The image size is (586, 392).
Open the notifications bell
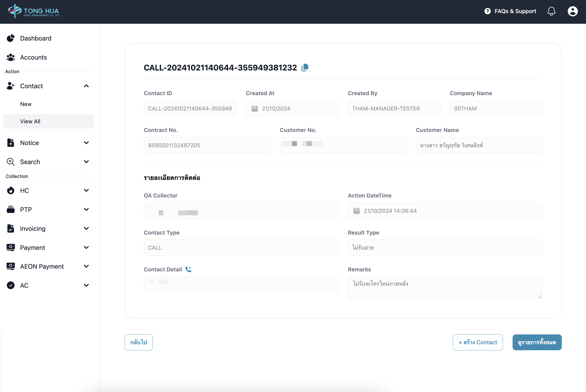[551, 11]
